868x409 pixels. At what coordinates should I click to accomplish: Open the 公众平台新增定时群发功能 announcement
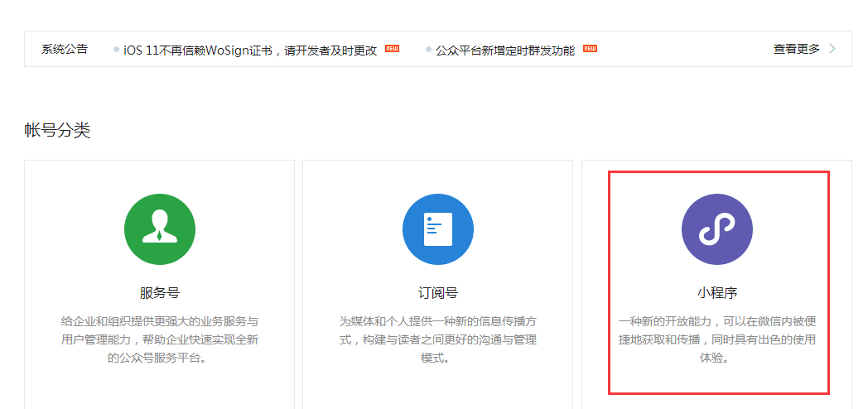[505, 51]
